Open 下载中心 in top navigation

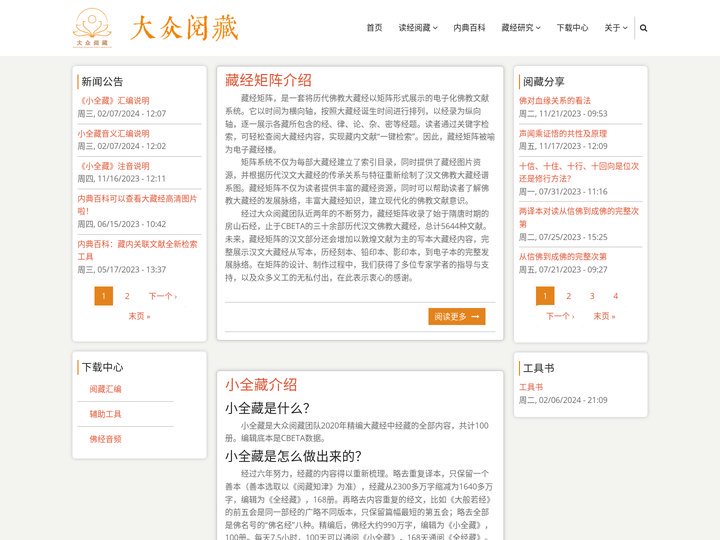pos(572,28)
